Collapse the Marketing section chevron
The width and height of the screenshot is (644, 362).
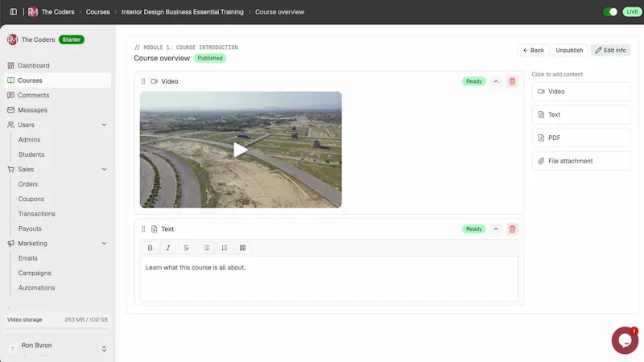(x=104, y=244)
